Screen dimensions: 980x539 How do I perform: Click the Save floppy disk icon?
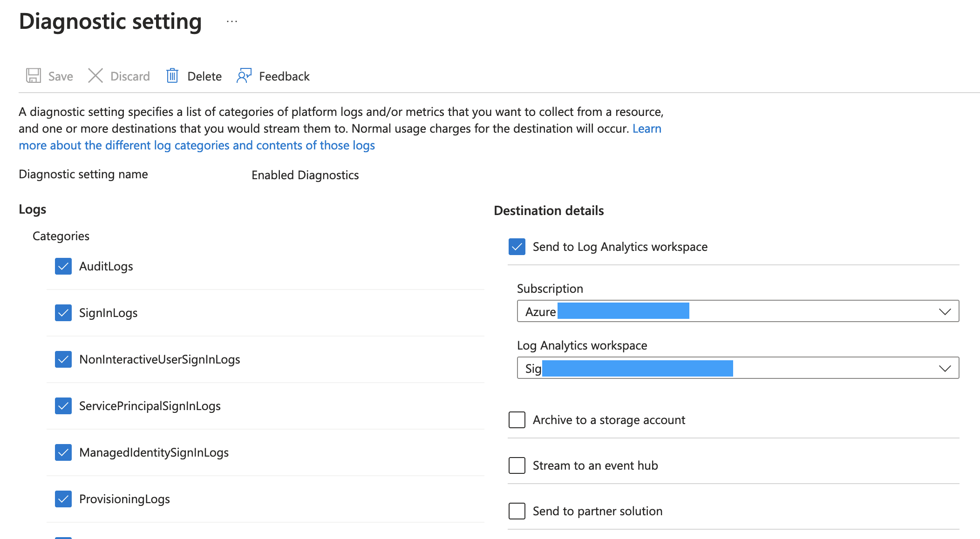tap(34, 75)
